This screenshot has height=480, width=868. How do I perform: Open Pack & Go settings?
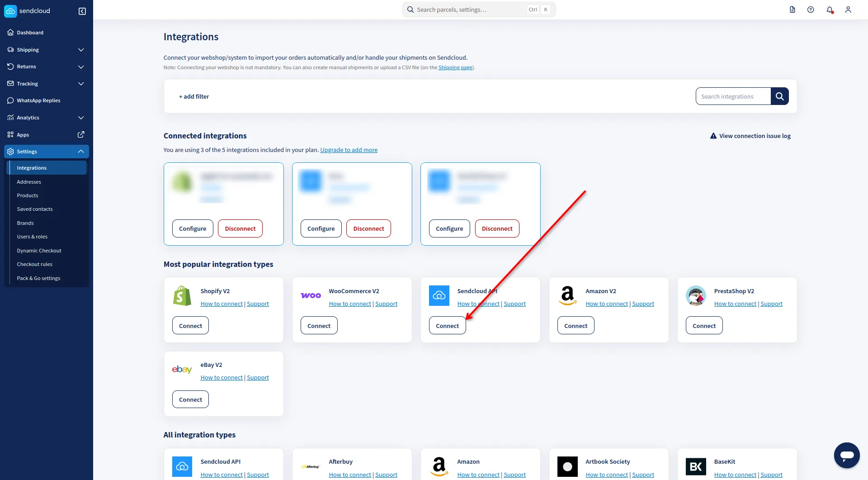click(x=38, y=278)
